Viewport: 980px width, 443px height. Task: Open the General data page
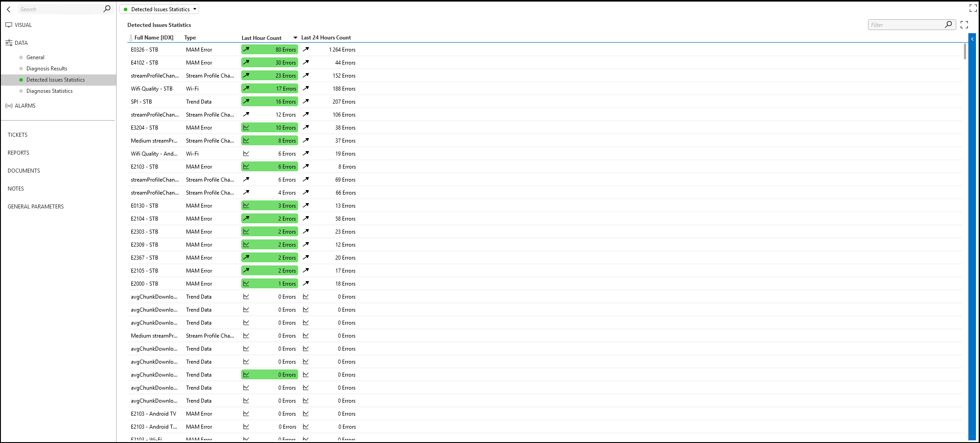[35, 57]
